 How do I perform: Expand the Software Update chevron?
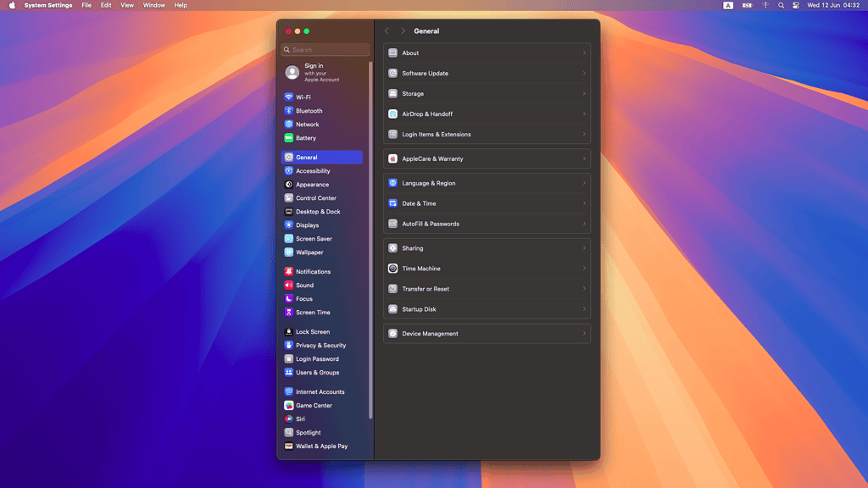584,74
